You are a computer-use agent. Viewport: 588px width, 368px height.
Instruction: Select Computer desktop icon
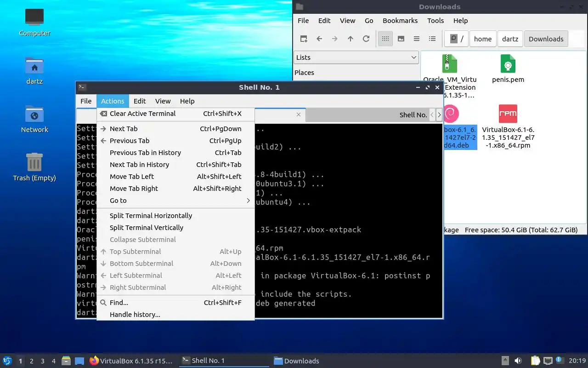coord(34,22)
